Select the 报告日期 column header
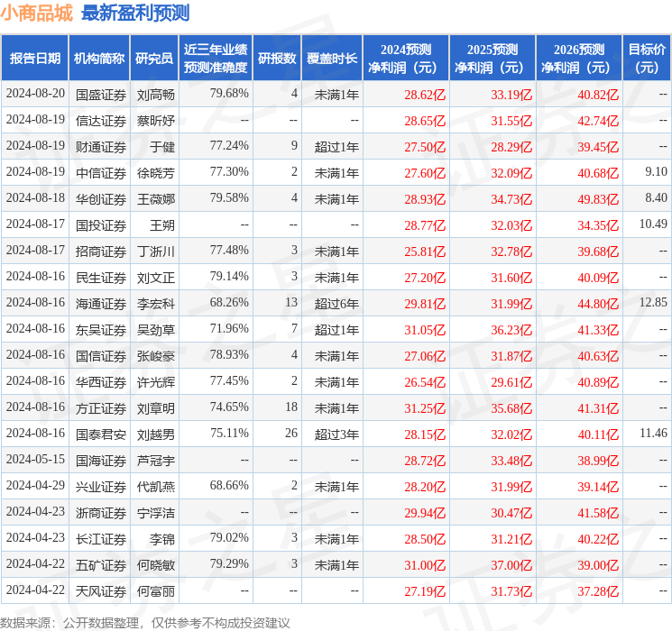 (34, 59)
